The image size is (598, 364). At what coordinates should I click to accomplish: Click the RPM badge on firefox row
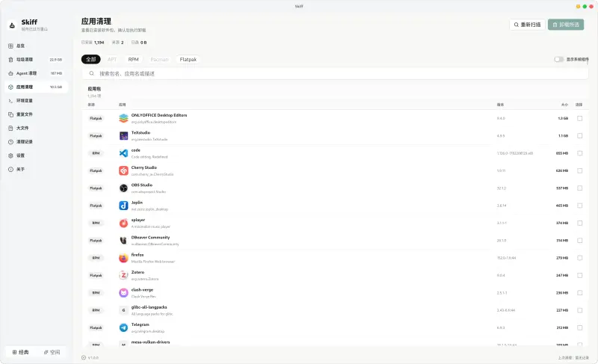click(x=96, y=258)
